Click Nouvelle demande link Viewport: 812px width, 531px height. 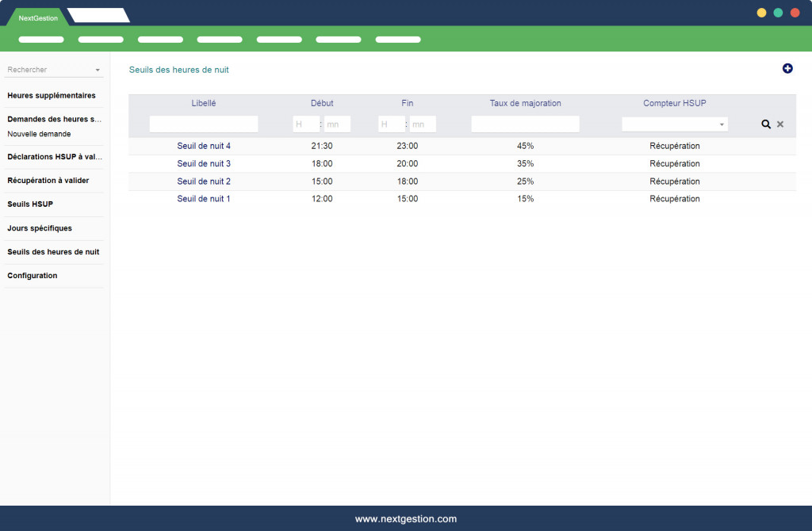[39, 134]
